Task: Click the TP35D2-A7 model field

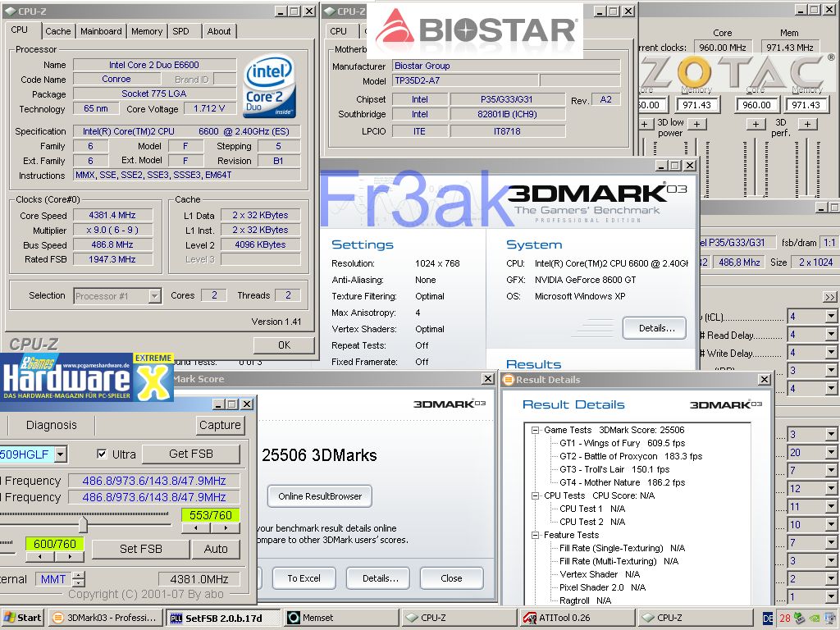Action: 465,81
